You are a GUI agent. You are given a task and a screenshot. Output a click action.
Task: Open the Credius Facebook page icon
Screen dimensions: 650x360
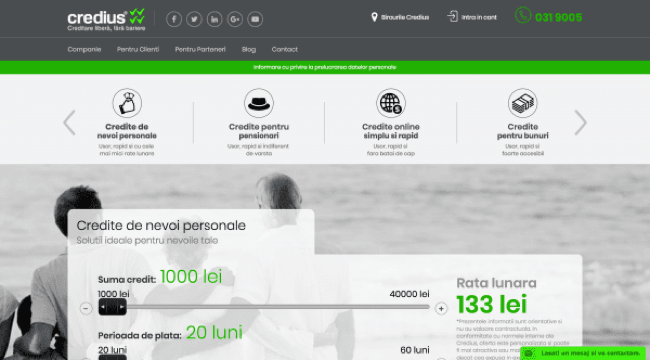174,19
